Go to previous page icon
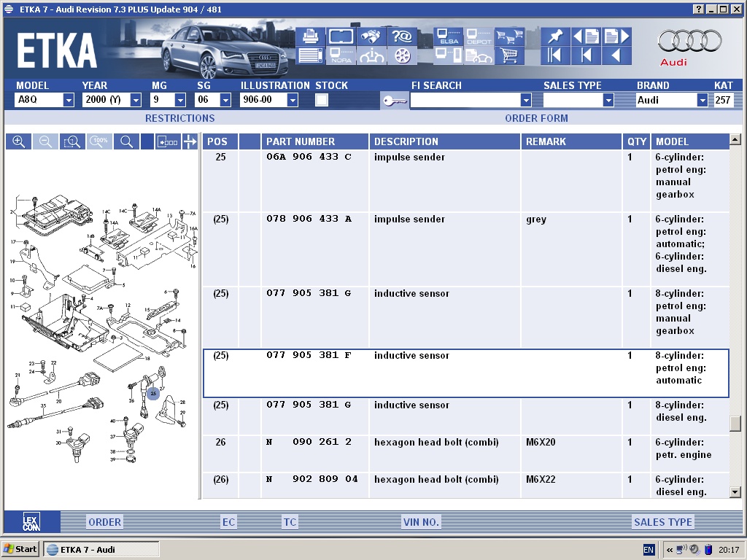Screen dimensions: 747x560 [586, 36]
